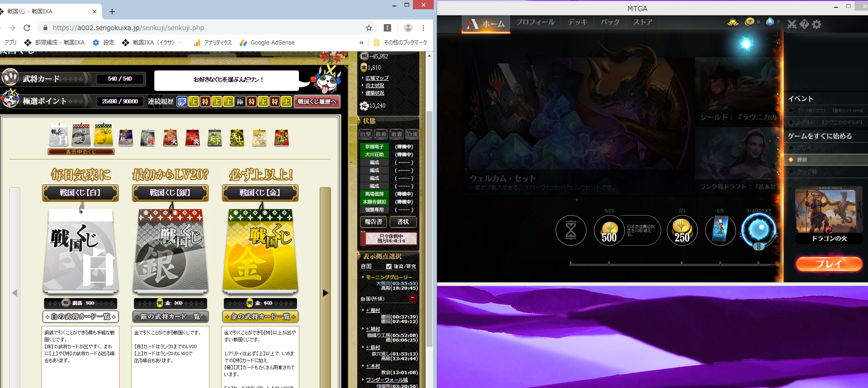Open the 兵士状況 link
Viewport: 868px width, 388px height.
[375, 86]
